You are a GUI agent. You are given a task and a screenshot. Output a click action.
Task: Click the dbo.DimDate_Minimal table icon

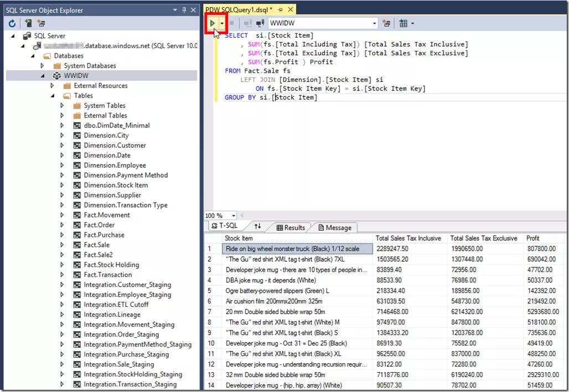(x=77, y=126)
